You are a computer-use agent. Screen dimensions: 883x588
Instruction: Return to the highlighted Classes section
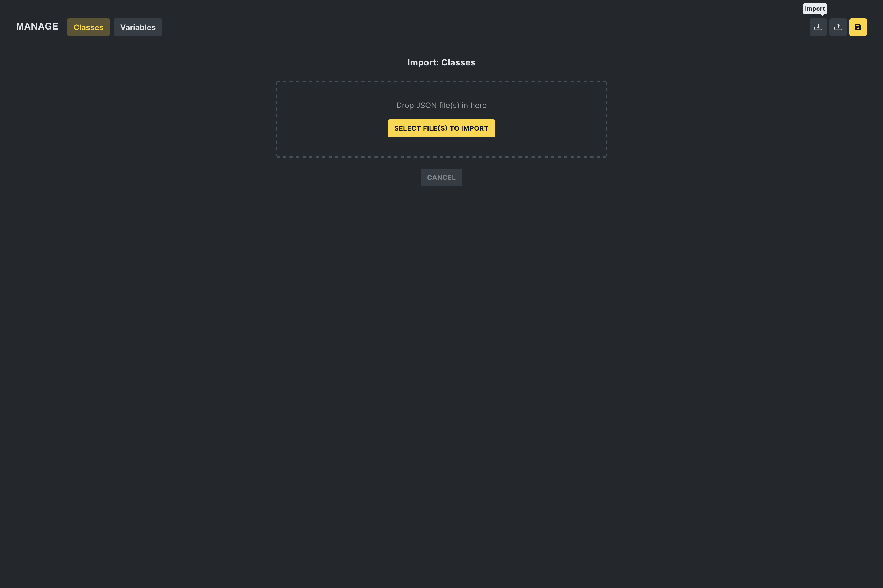click(88, 27)
